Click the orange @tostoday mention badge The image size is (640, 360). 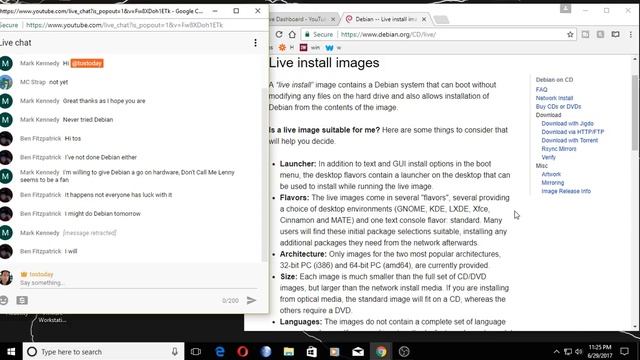coord(87,63)
